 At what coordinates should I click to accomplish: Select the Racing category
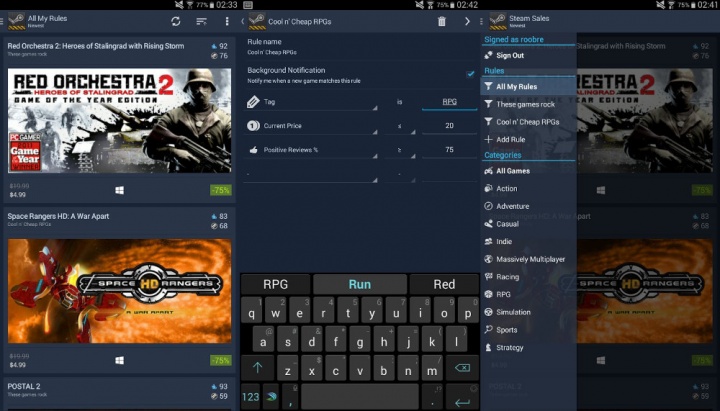pyautogui.click(x=529, y=276)
